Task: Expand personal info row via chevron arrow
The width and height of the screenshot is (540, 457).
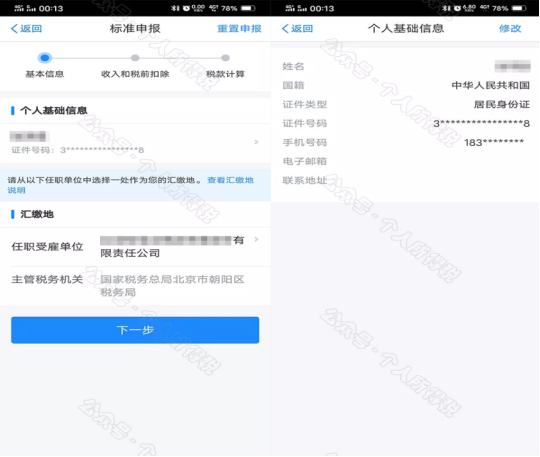Action: (x=256, y=142)
